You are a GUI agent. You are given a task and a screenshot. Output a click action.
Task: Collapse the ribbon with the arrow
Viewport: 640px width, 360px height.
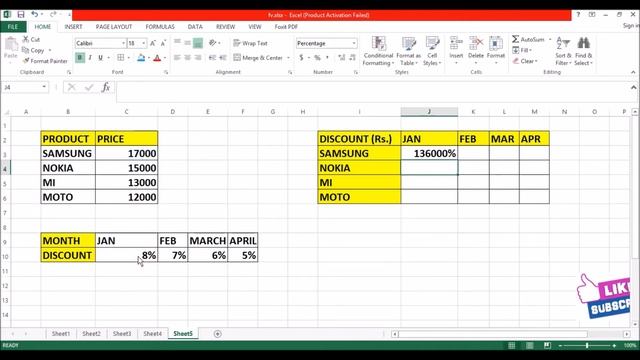click(x=633, y=72)
